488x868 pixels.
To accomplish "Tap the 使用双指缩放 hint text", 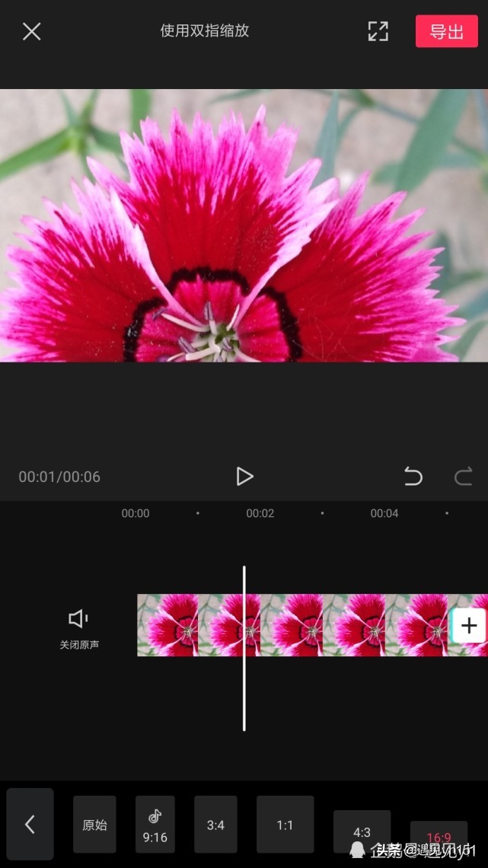I will click(205, 30).
